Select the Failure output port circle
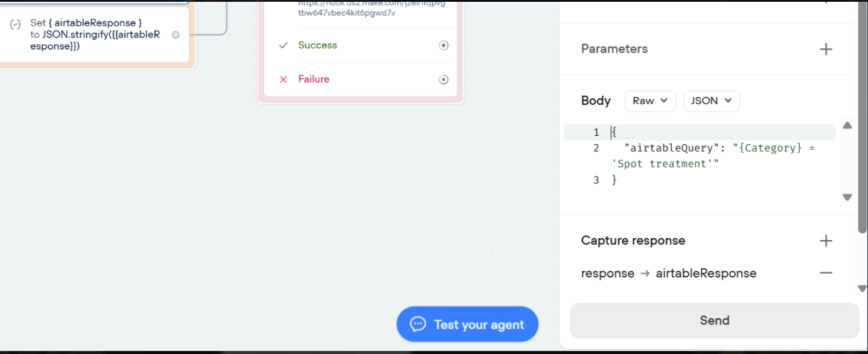868x354 pixels. click(444, 80)
